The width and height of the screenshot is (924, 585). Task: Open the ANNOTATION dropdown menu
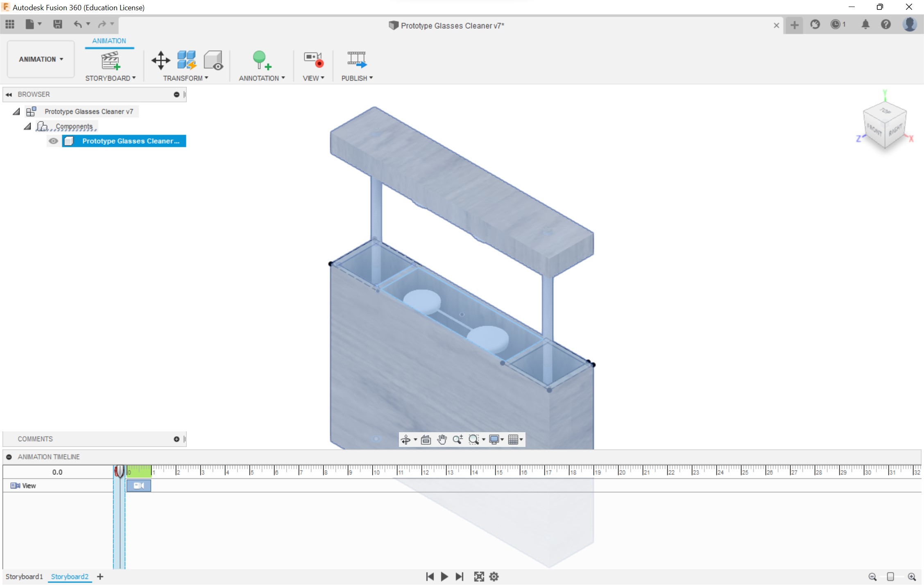[262, 78]
